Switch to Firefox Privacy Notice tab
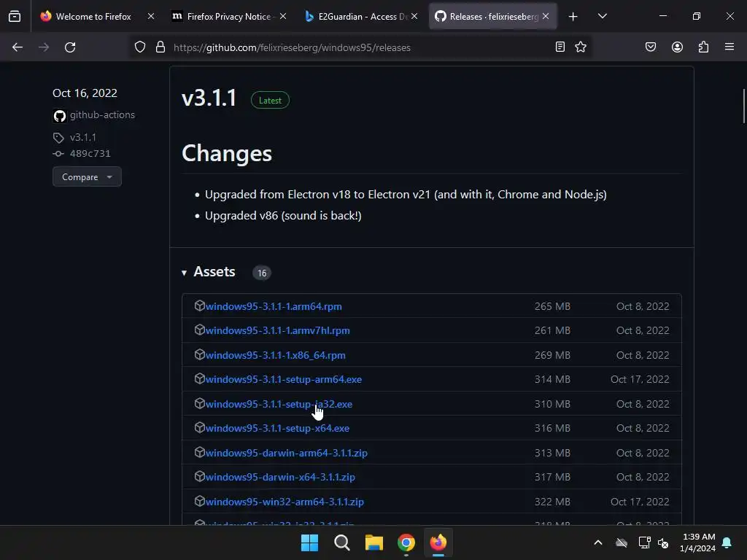Screen dimensions: 747x560 click(x=228, y=17)
